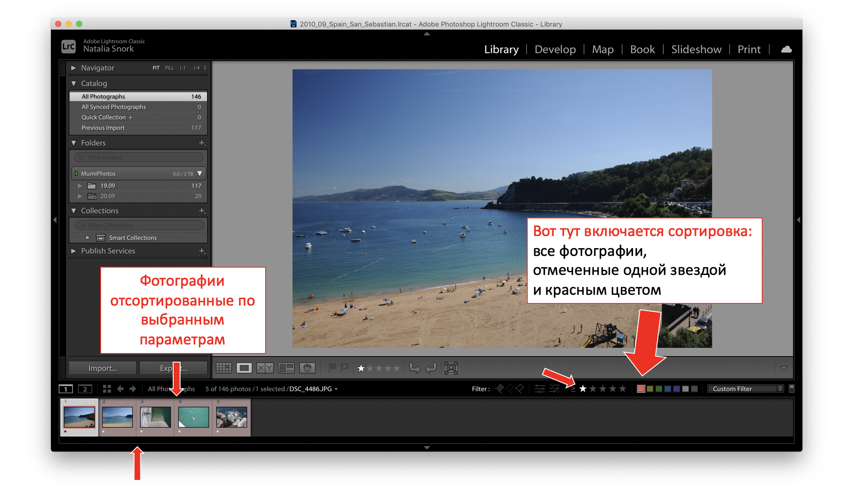This screenshot has width=868, height=486.
Task: Open cloud sync status icon
Action: click(x=786, y=49)
